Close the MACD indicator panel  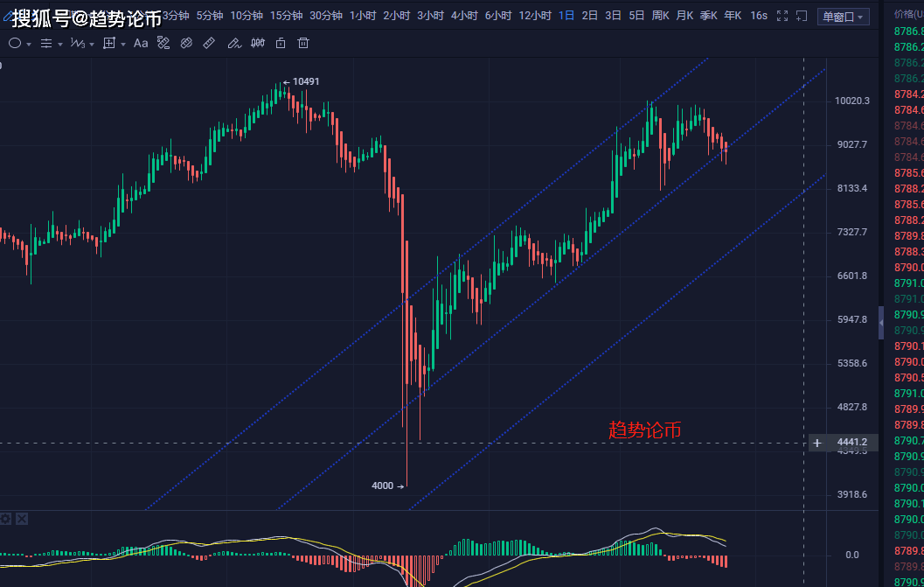pos(22,519)
